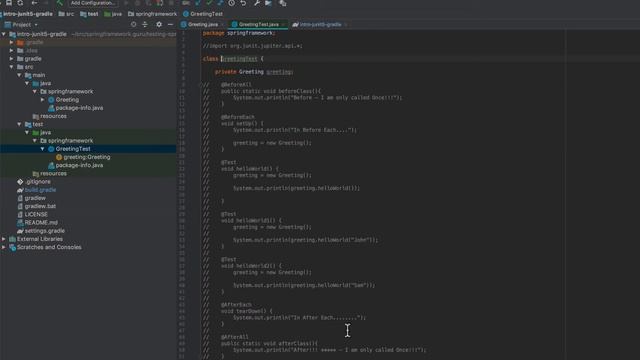Click the GreetingTest class name in code
The height and width of the screenshot is (360, 640).
click(x=240, y=59)
